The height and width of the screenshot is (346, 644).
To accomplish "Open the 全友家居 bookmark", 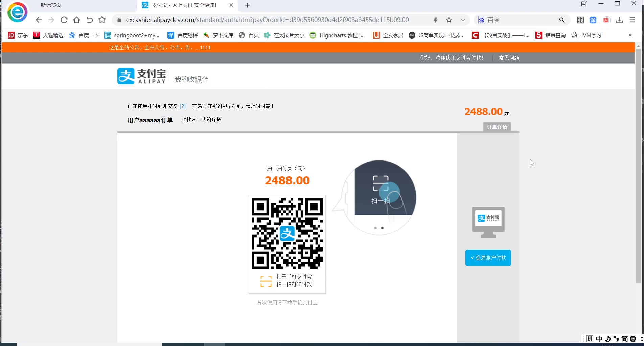I will click(388, 35).
